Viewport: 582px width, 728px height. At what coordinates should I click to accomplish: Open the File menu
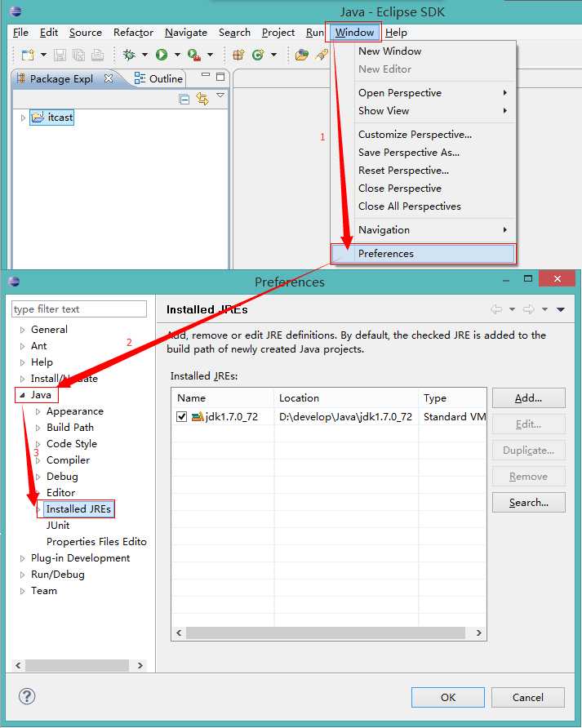pyautogui.click(x=20, y=33)
